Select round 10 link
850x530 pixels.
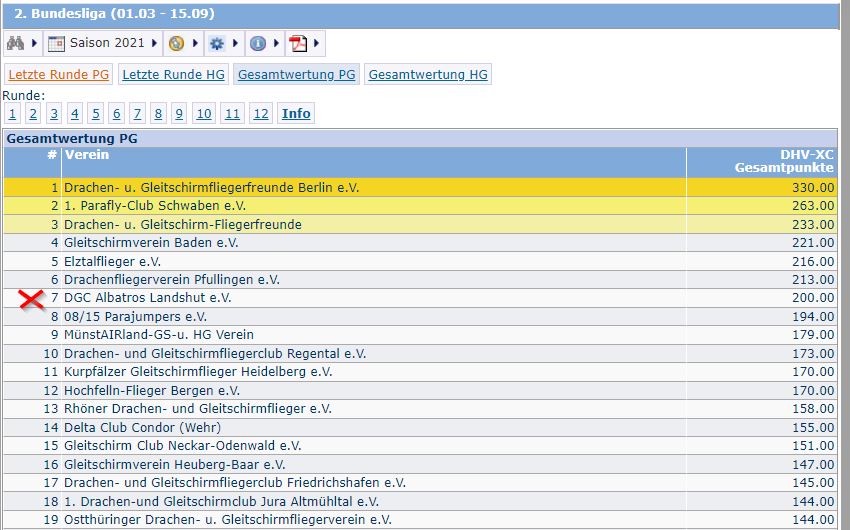204,114
